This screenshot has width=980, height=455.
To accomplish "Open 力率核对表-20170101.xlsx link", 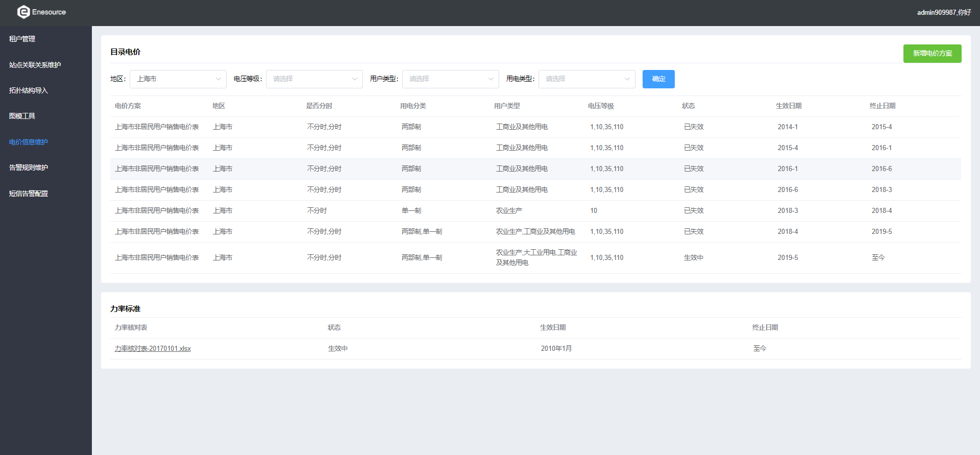I will tap(153, 348).
